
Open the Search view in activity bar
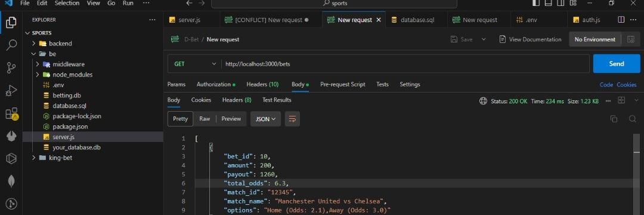tap(11, 45)
